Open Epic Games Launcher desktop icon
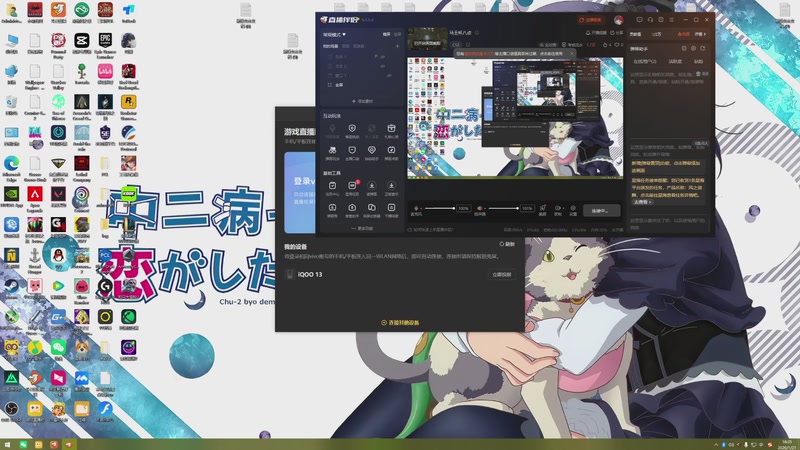 [x=105, y=43]
